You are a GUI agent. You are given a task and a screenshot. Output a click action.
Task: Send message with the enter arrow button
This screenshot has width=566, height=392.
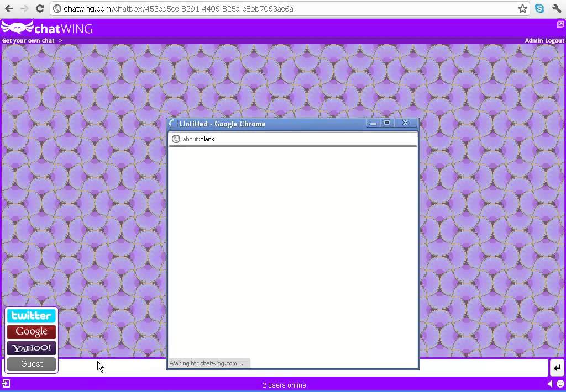pyautogui.click(x=557, y=368)
